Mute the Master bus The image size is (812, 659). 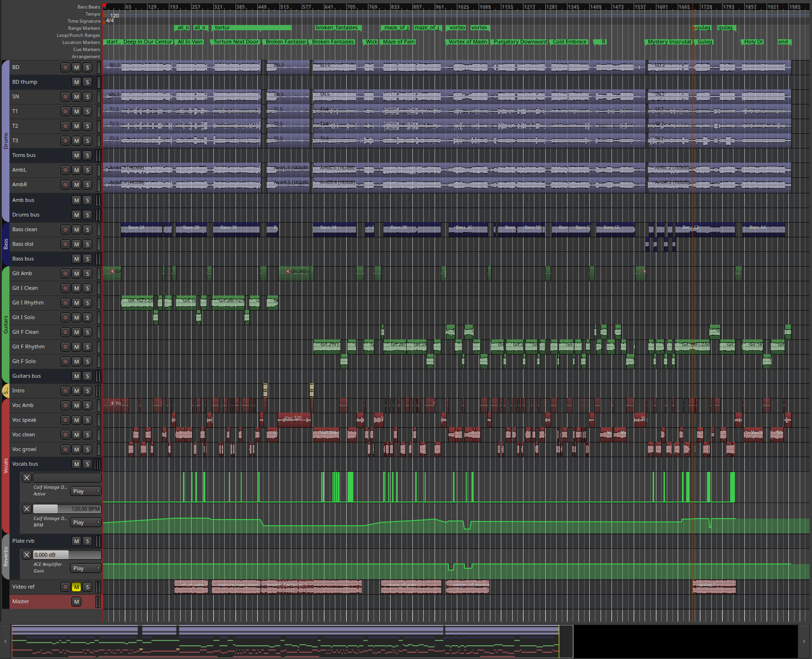coord(77,602)
